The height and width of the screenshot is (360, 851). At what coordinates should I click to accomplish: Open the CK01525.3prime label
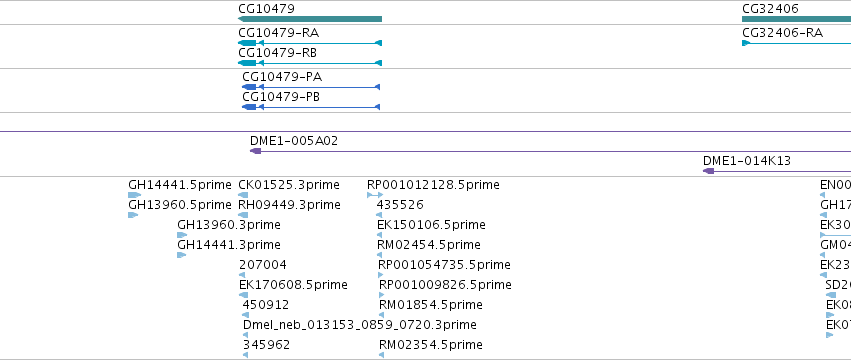click(x=289, y=185)
